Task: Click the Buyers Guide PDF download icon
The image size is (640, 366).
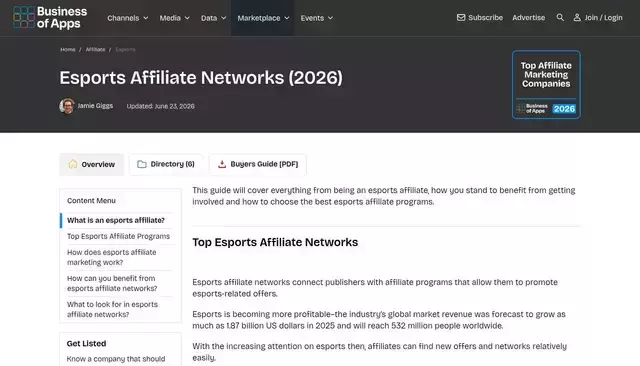Action: coord(222,164)
